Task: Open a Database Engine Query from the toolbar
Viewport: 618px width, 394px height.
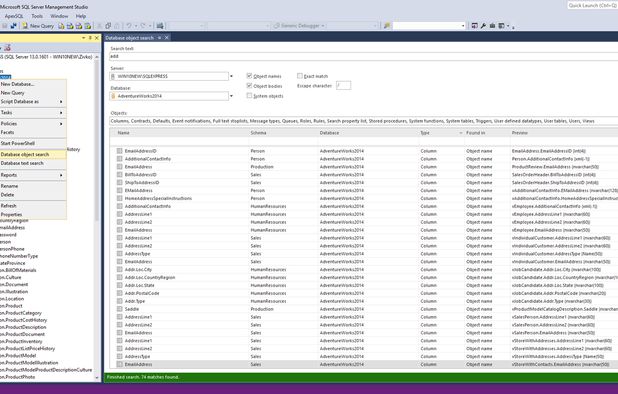Action: [61, 26]
